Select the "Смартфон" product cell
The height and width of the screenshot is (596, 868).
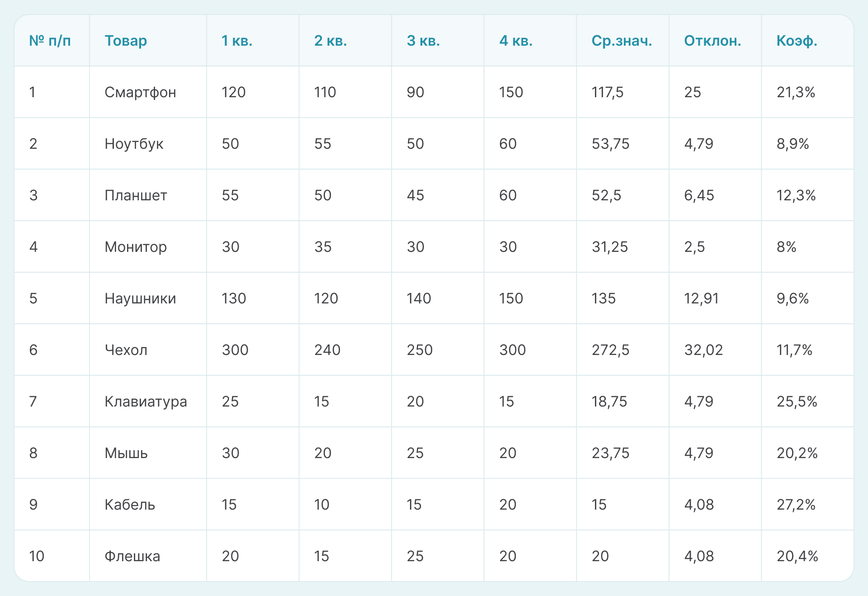140,92
